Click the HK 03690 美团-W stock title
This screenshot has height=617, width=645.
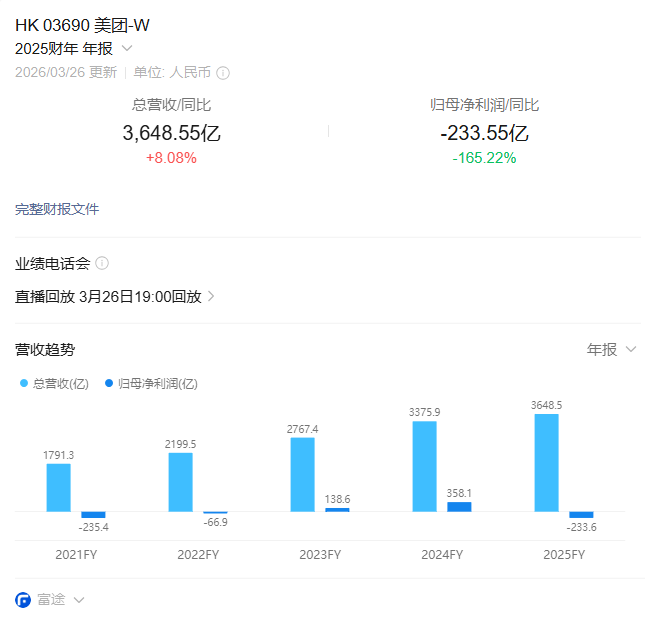[83, 25]
